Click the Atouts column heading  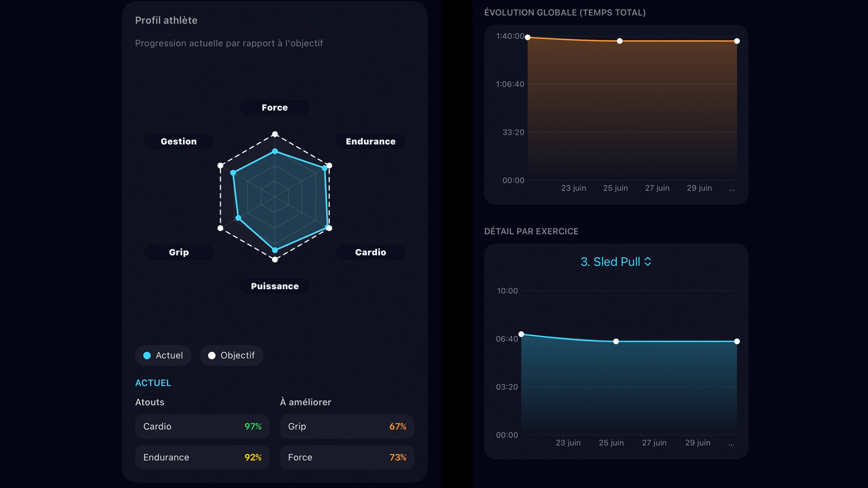(150, 402)
